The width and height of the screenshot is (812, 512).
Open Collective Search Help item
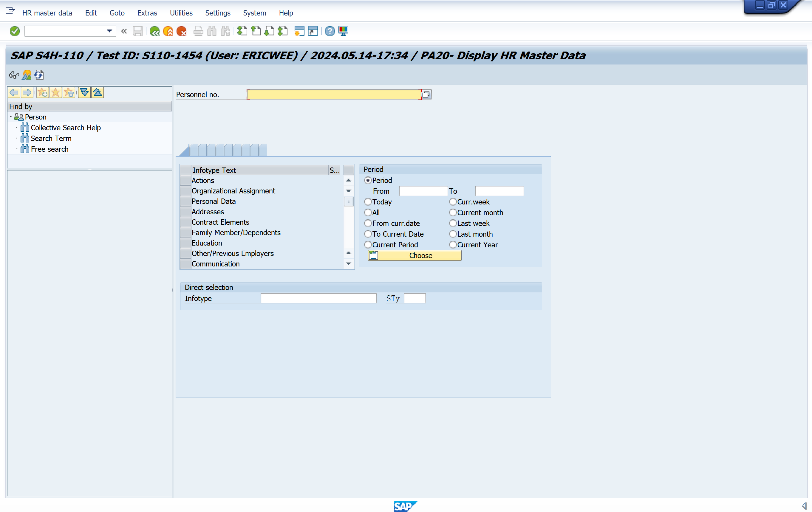click(65, 128)
